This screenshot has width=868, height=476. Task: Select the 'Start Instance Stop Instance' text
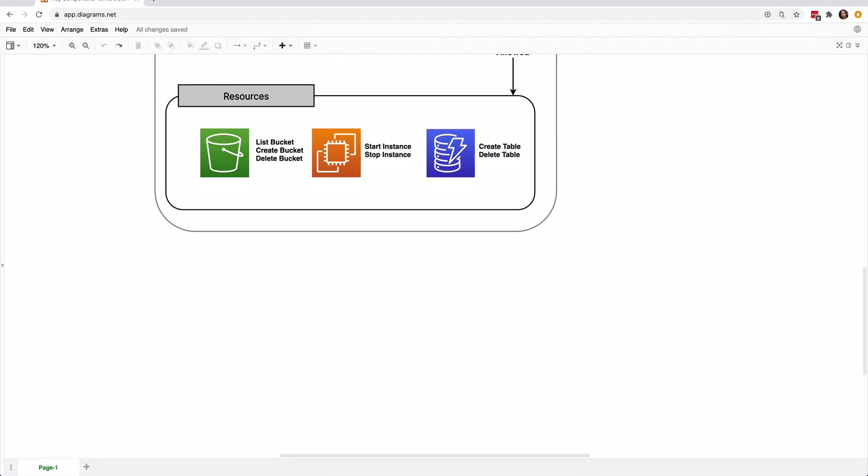pyautogui.click(x=388, y=151)
